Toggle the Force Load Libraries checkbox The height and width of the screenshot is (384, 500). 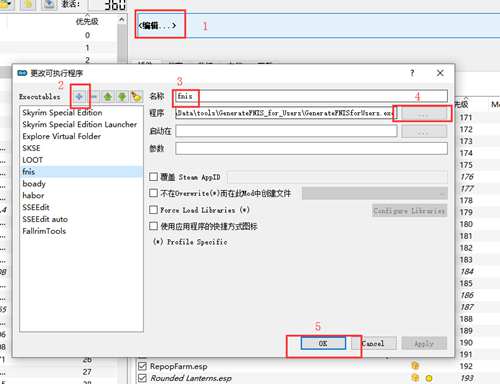(153, 210)
